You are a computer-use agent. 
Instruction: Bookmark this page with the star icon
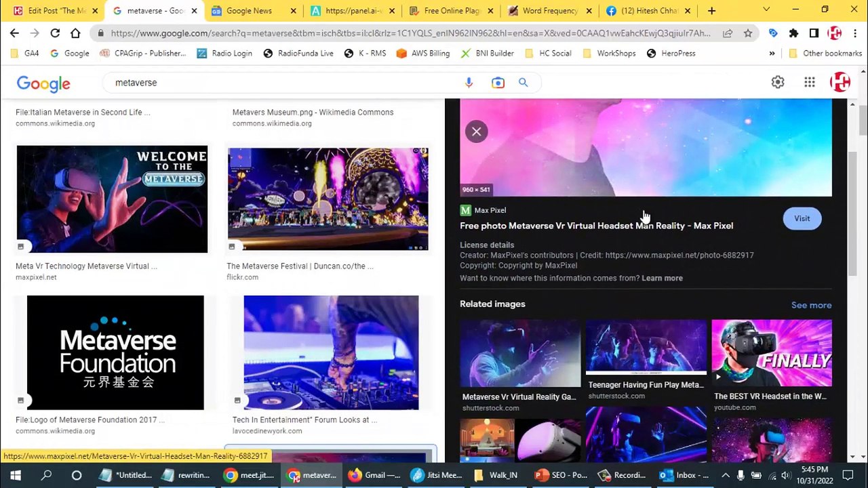click(748, 33)
